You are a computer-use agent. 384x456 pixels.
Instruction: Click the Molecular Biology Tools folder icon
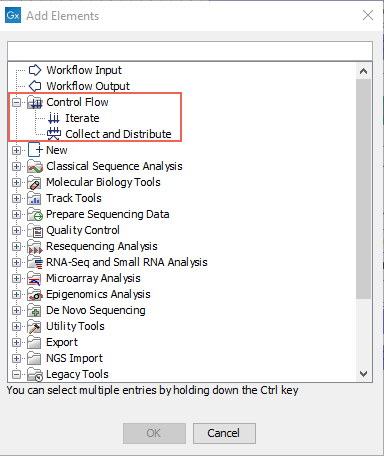35,182
